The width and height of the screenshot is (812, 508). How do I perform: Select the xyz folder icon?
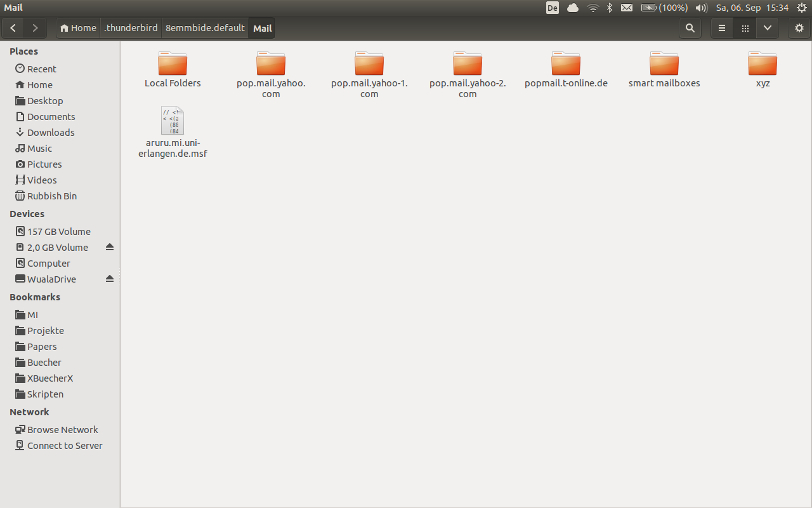tap(763, 65)
